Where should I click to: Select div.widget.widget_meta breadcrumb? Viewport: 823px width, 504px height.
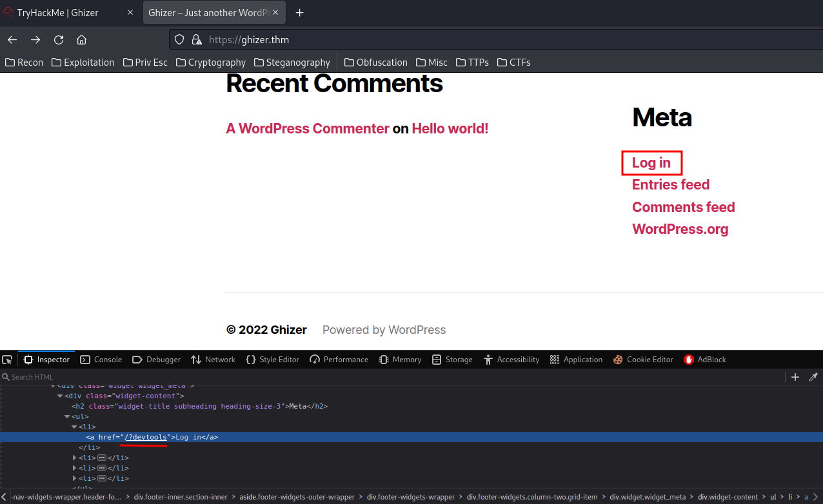click(x=648, y=497)
